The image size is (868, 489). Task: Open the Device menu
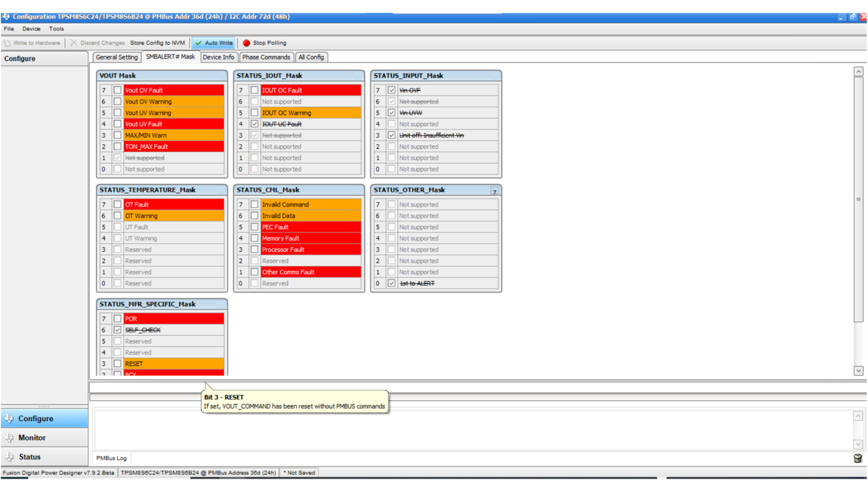point(31,29)
